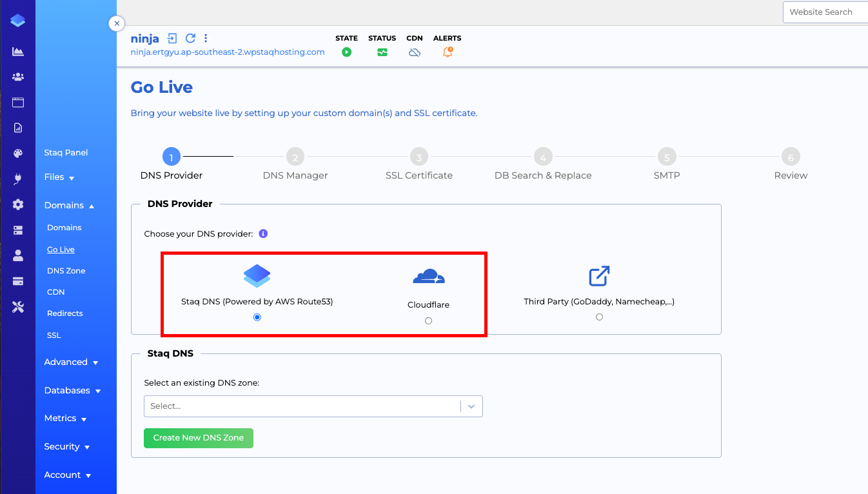Click the CDN cloud-off icon

[x=415, y=52]
